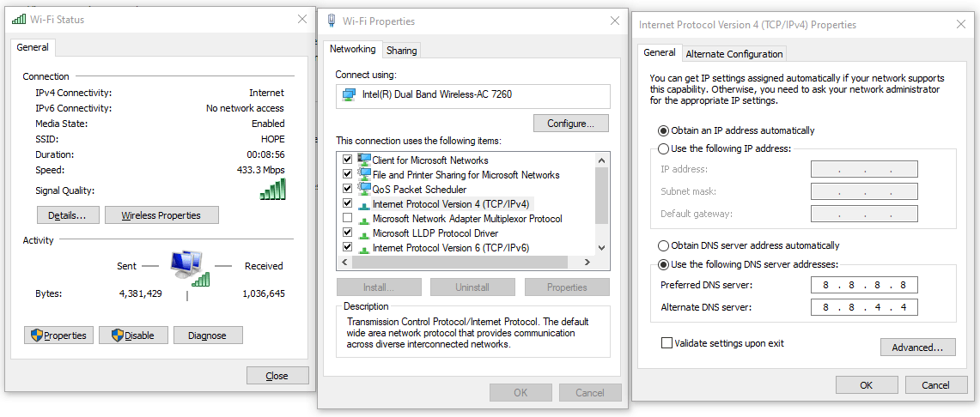
Task: Click the horizontal scrollbar right arrow in list
Action: (587, 263)
